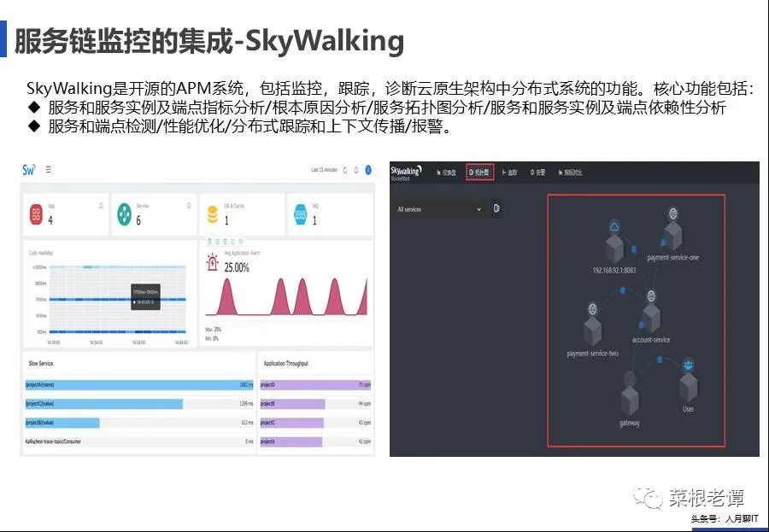This screenshot has height=532, width=769.
Task: Open the Last 15 minutes time range selector
Action: 324,170
